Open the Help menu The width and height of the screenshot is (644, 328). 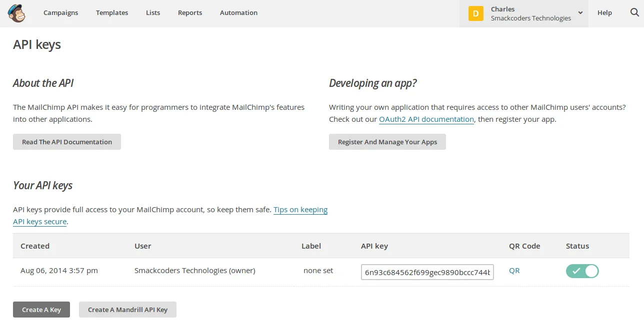[x=604, y=13]
